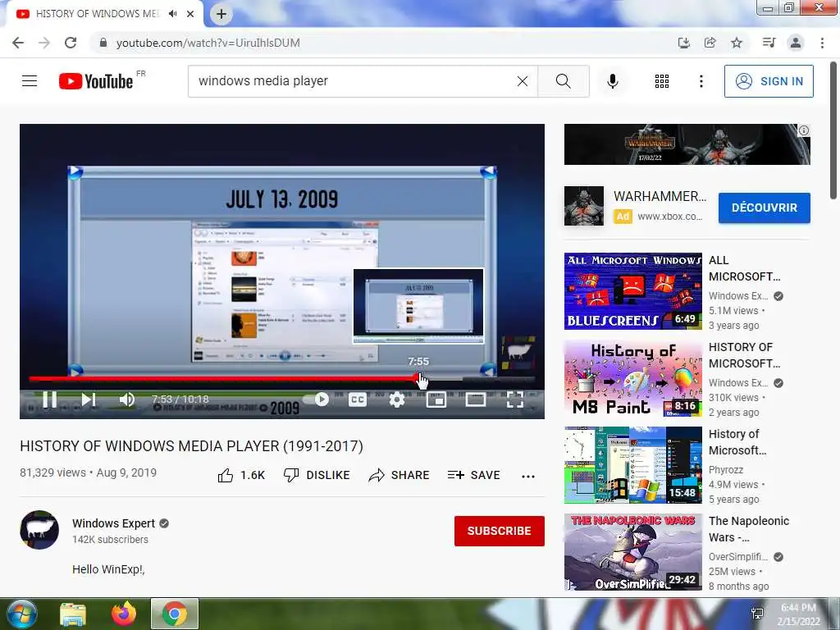This screenshot has height=630, width=840.
Task: Open the SHARE dialog
Action: click(x=399, y=475)
